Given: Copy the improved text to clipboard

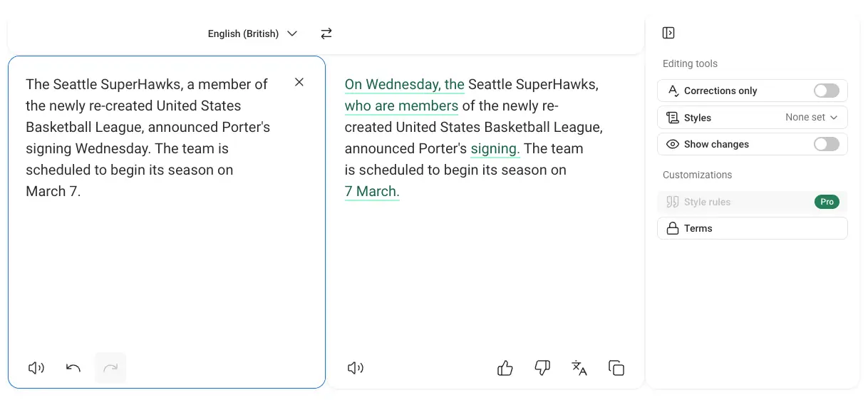Looking at the screenshot, I should click(616, 368).
